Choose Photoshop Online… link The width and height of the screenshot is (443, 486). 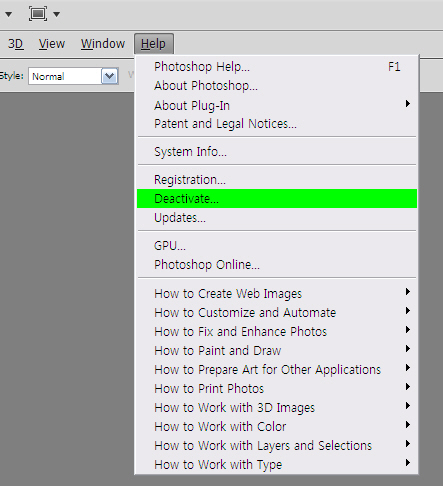[x=277, y=265]
